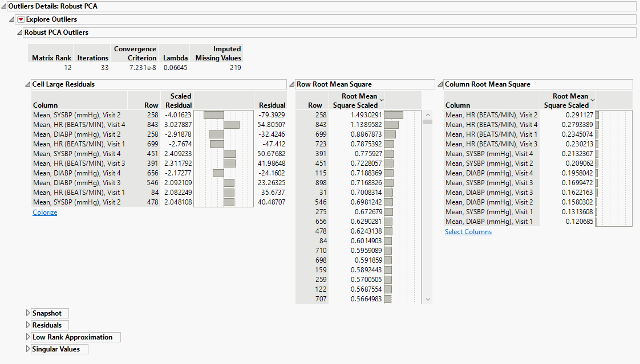Collapse the Column Root Mean Square panel

point(440,84)
